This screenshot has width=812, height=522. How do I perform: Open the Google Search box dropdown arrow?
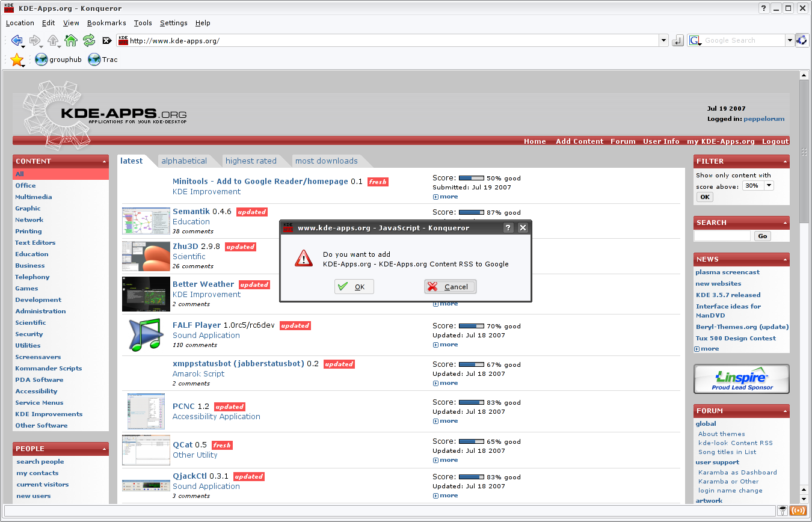[x=790, y=41]
